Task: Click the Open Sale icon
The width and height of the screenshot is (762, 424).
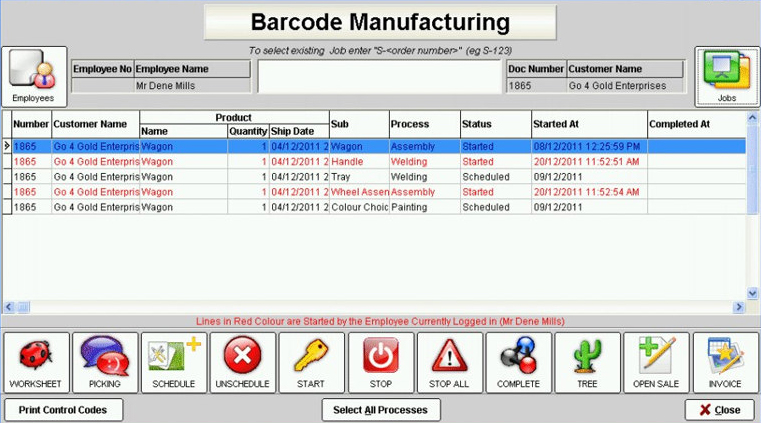Action: (x=656, y=363)
